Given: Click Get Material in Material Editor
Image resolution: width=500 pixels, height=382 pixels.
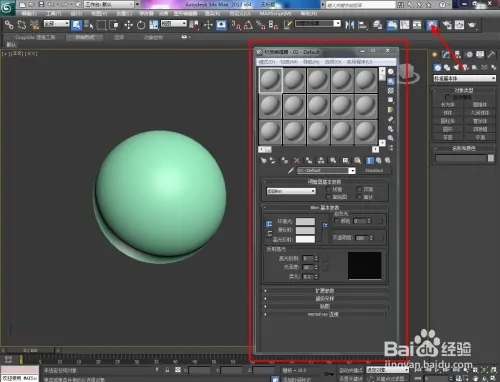Looking at the screenshot, I should coord(264,161).
